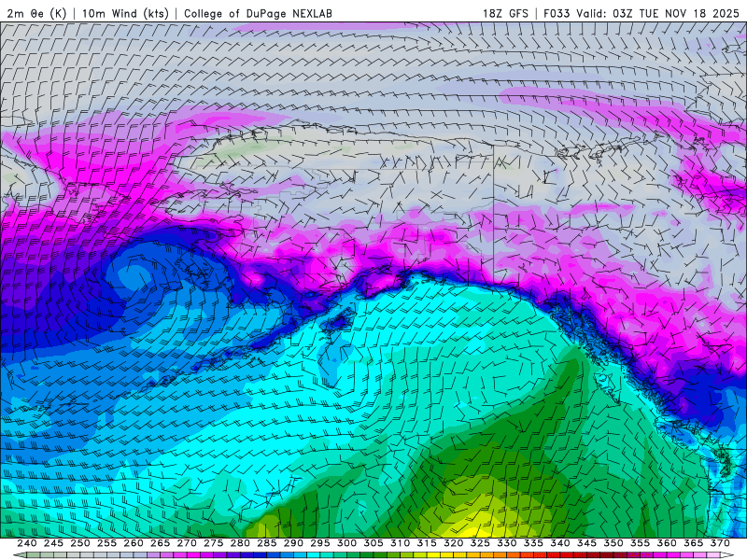Click the 335 colorbar value label
This screenshot has width=747, height=560.
pos(533,543)
